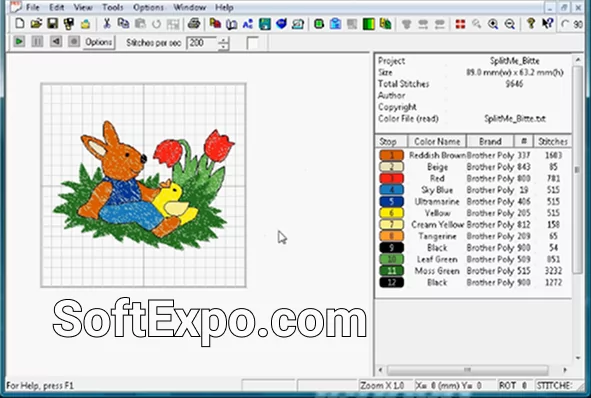Image resolution: width=591 pixels, height=398 pixels.
Task: Click the zoom out magnifier icon
Action: pos(510,24)
